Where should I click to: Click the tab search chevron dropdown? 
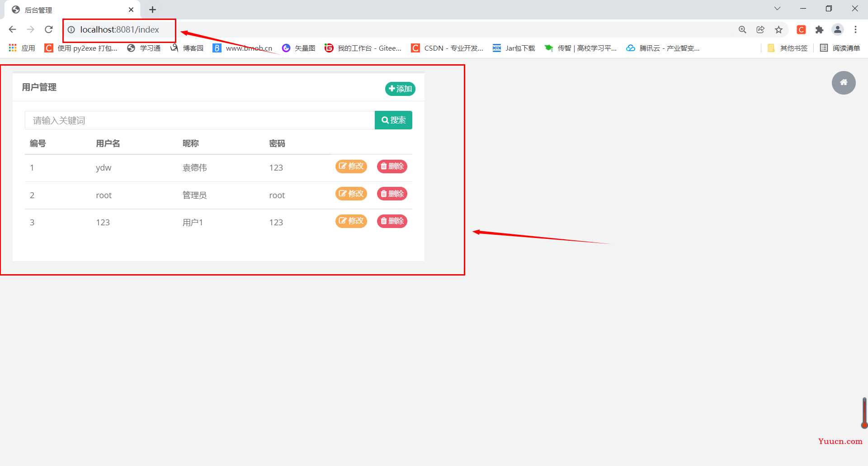tap(777, 9)
